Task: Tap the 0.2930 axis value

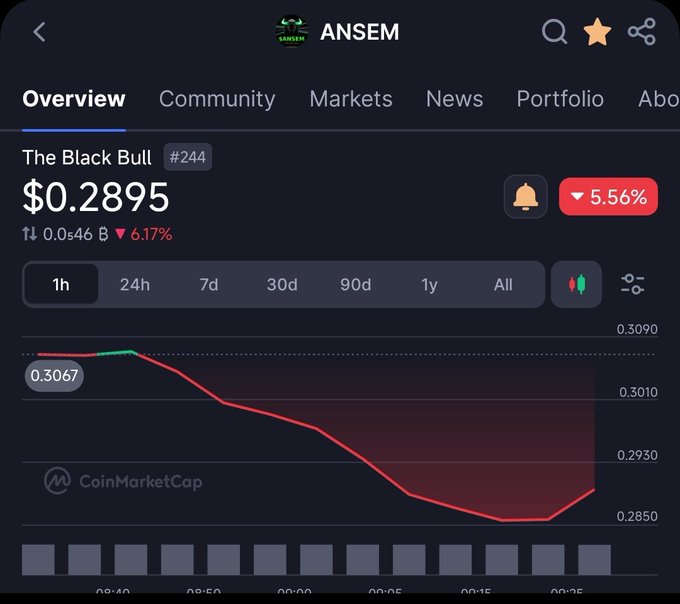Action: [637, 455]
